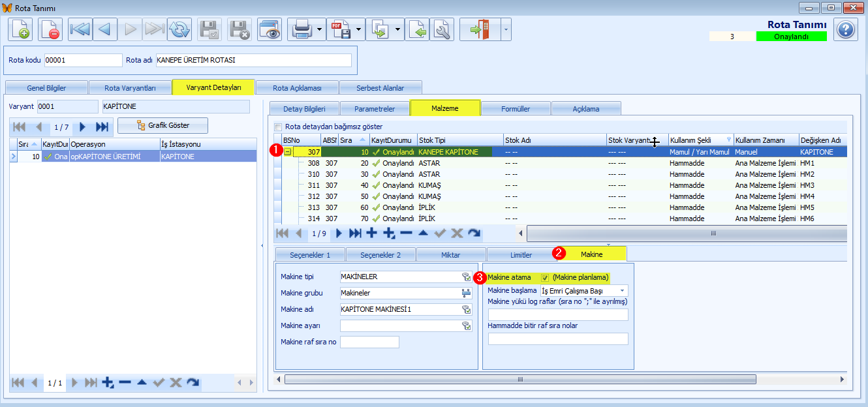This screenshot has height=407, width=868.
Task: Click the delete record toolbar icon
Action: coord(50,30)
